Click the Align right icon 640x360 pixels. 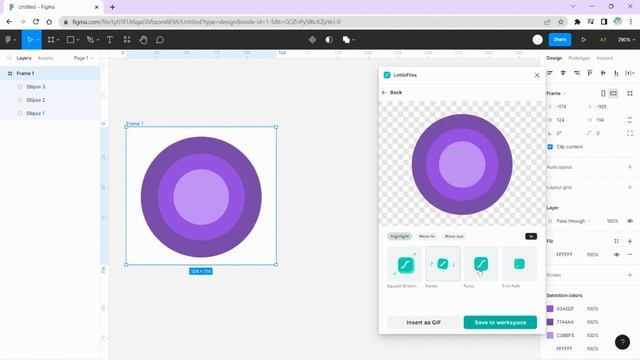(x=576, y=73)
